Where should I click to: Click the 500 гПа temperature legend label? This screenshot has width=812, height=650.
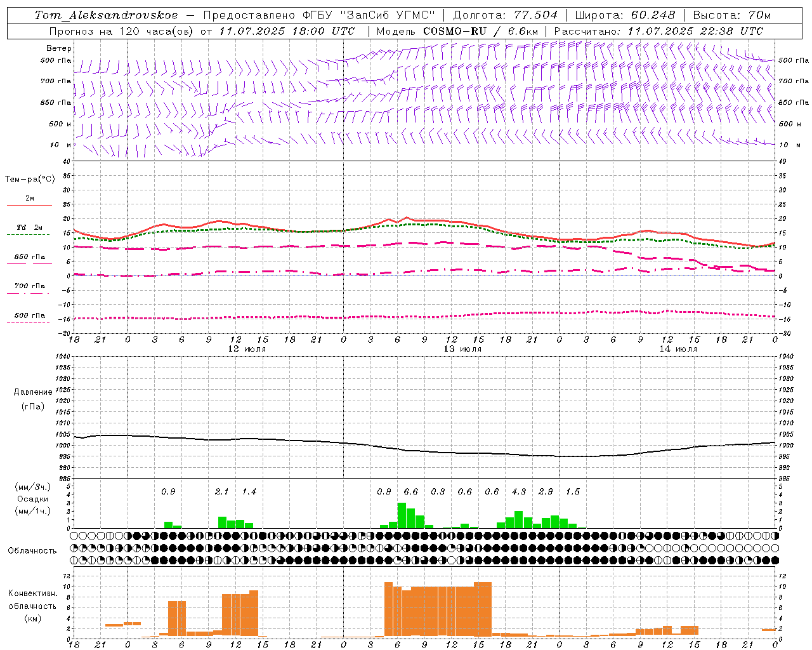[x=30, y=315]
